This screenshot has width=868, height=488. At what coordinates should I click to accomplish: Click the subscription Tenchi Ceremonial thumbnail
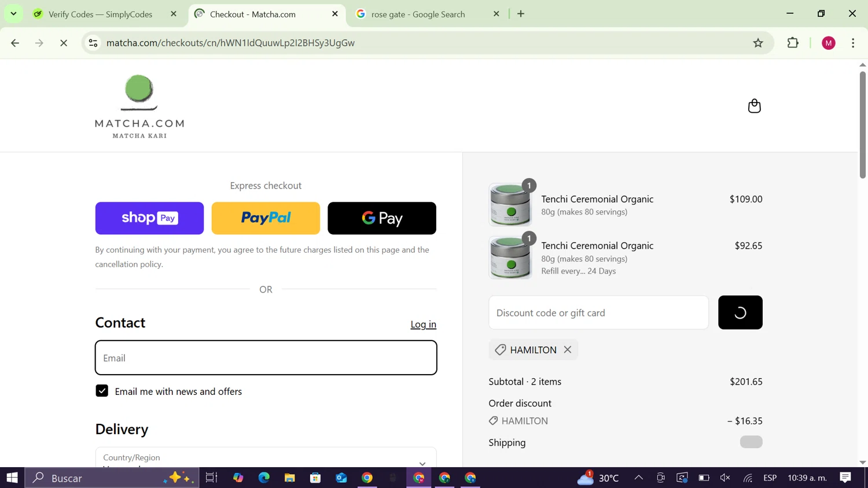(510, 258)
